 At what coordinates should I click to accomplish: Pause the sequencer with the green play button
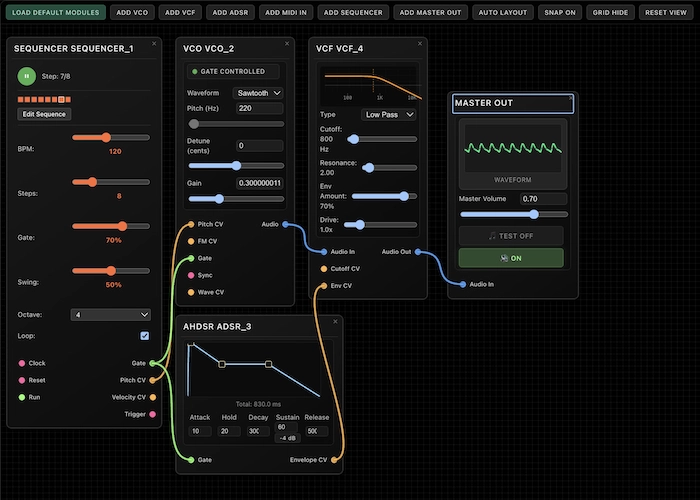[26, 75]
